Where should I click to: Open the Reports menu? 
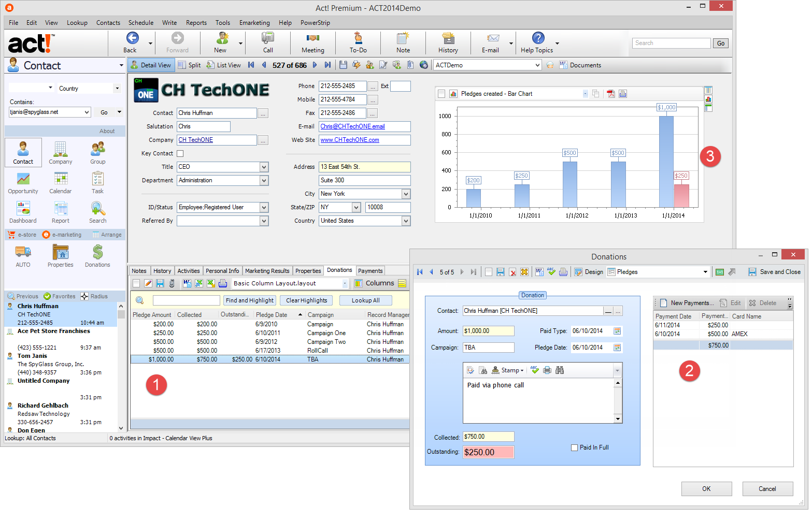(x=196, y=23)
